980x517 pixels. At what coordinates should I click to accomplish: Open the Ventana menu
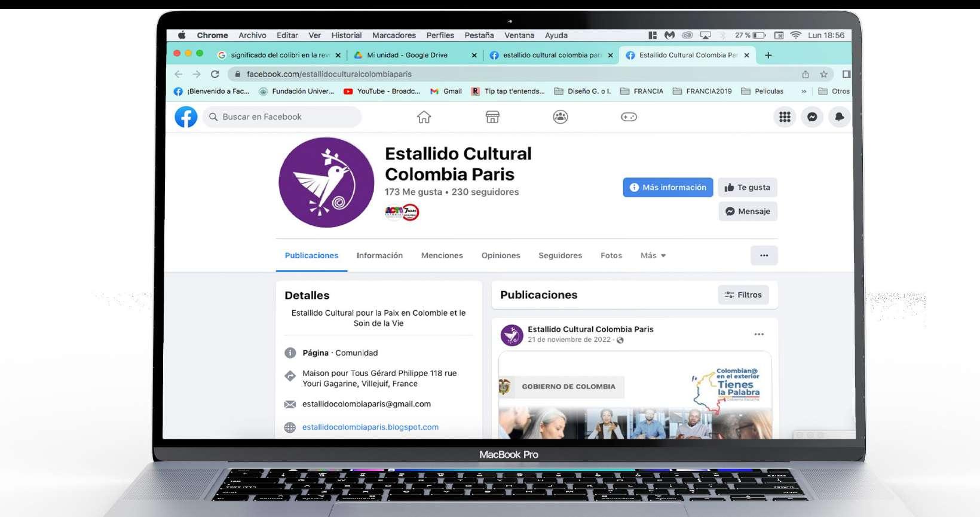519,35
